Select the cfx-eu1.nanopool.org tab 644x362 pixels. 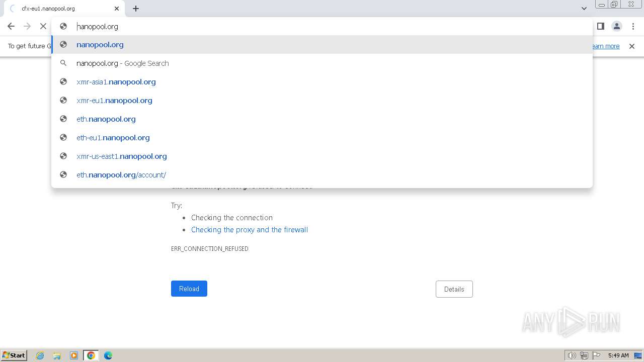pos(64,9)
